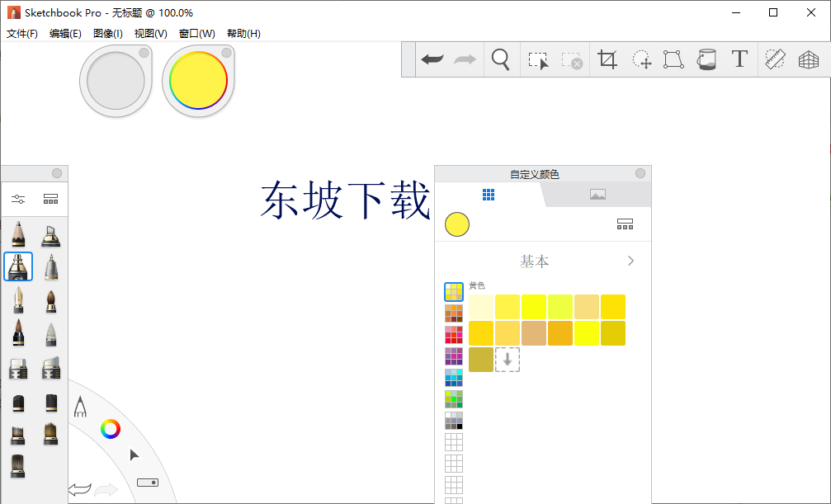
Task: Switch to the image color tab
Action: click(x=597, y=194)
